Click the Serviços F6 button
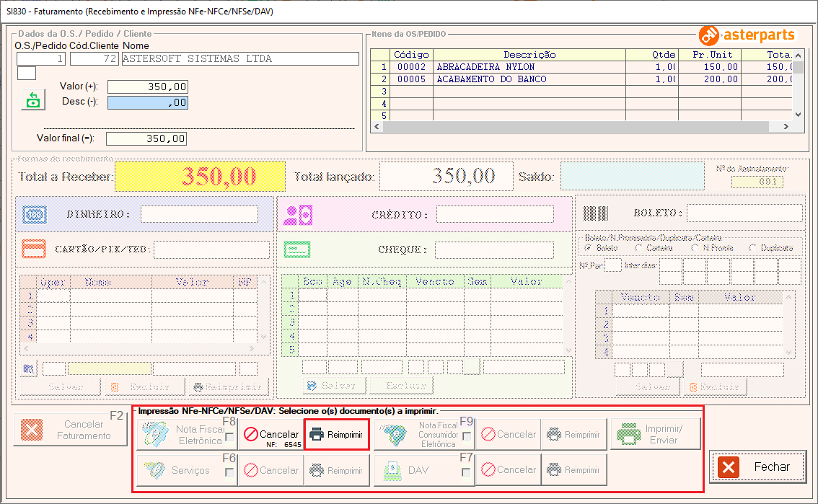 click(187, 470)
